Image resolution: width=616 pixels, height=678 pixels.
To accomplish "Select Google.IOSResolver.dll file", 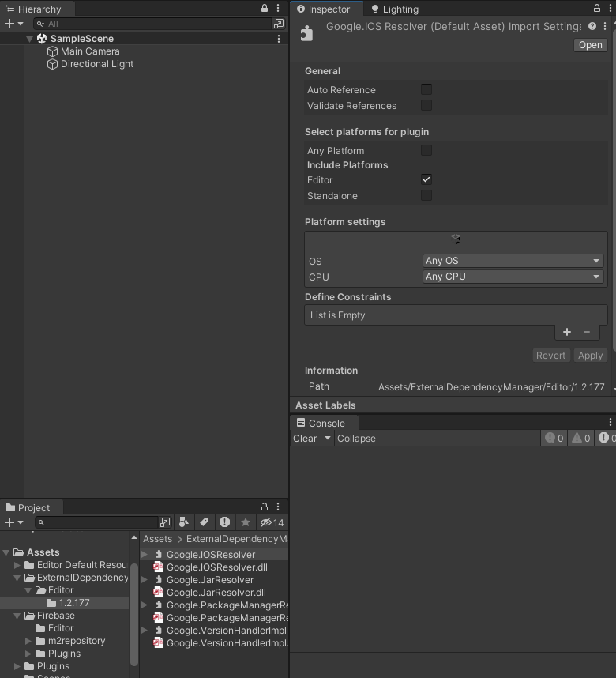I will click(x=216, y=567).
